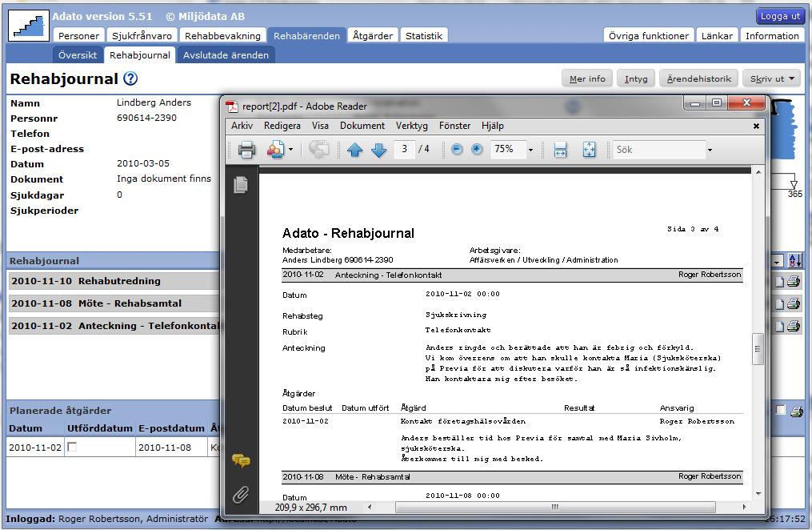Open document icon for Möte - Rehabsamtal entry
The image size is (812, 530).
(x=779, y=304)
